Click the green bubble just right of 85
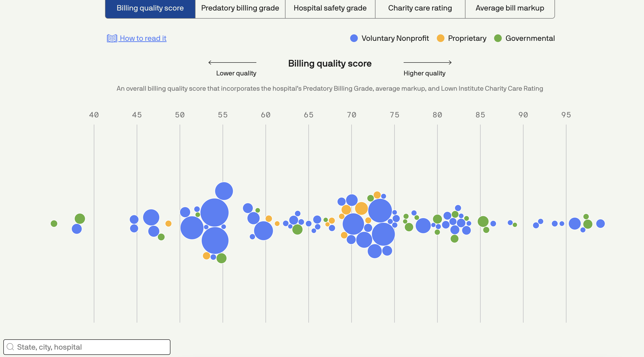 (483, 221)
